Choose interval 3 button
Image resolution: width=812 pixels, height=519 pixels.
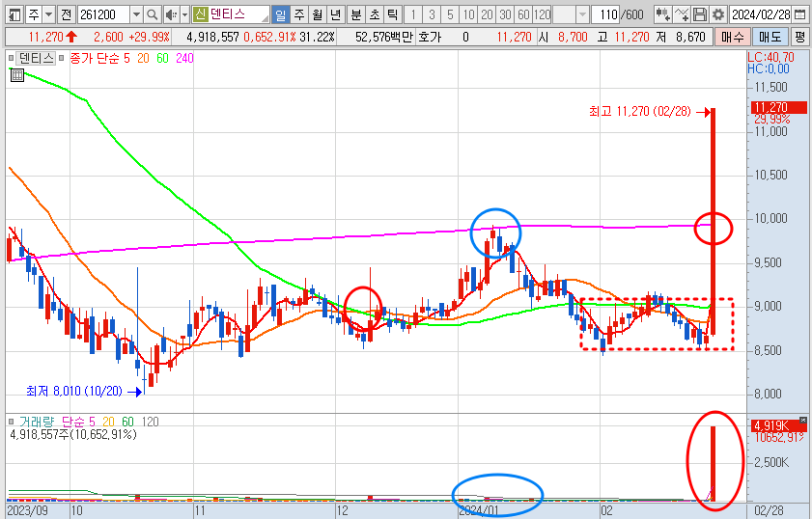click(432, 14)
